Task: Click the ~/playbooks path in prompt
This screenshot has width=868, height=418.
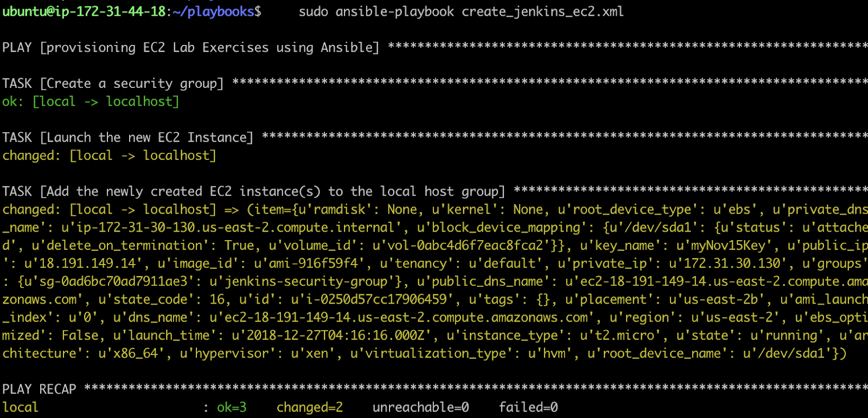Action: 214,11
